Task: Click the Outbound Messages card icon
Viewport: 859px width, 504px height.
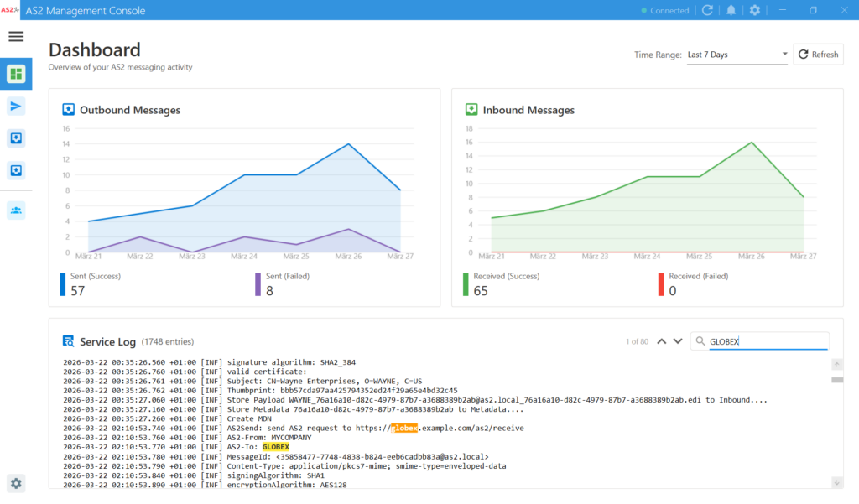Action: (69, 110)
